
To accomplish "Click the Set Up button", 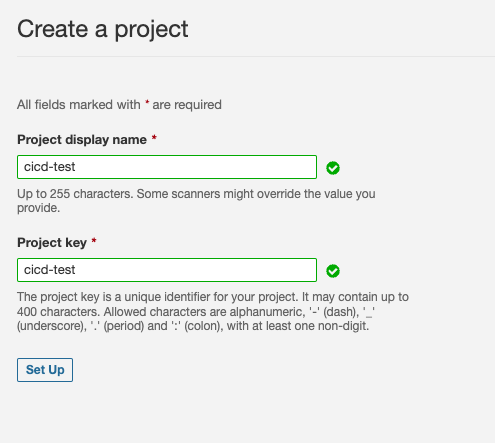I will pyautogui.click(x=45, y=370).
